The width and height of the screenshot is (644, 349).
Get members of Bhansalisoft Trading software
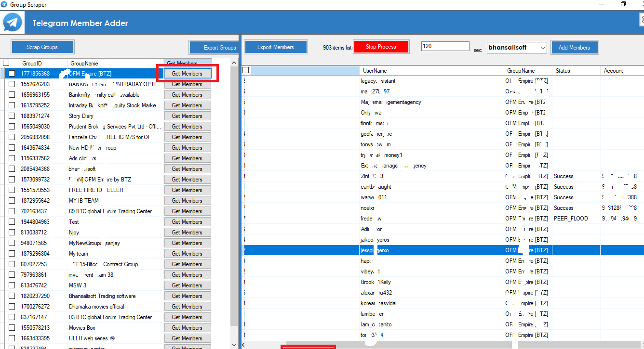point(188,296)
